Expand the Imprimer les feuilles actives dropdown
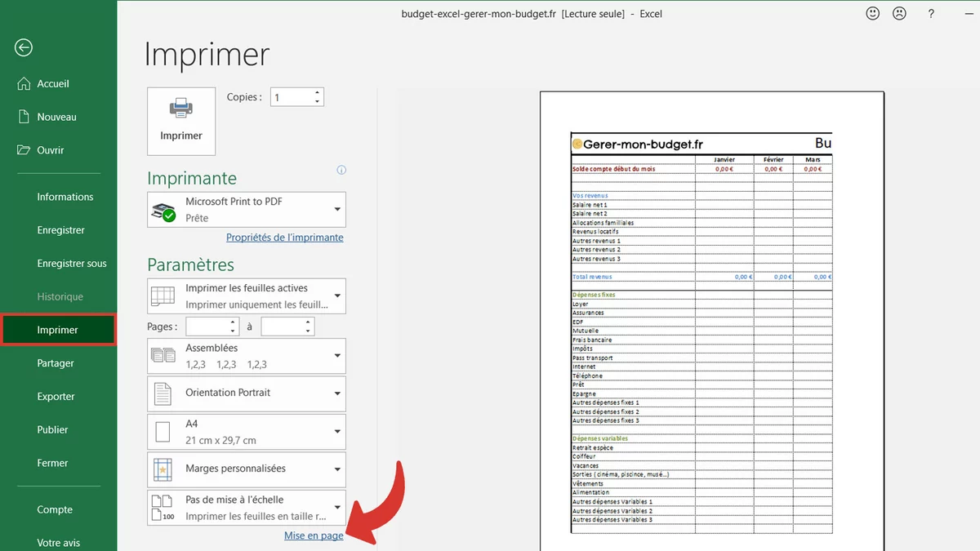The width and height of the screenshot is (980, 551). coord(337,295)
